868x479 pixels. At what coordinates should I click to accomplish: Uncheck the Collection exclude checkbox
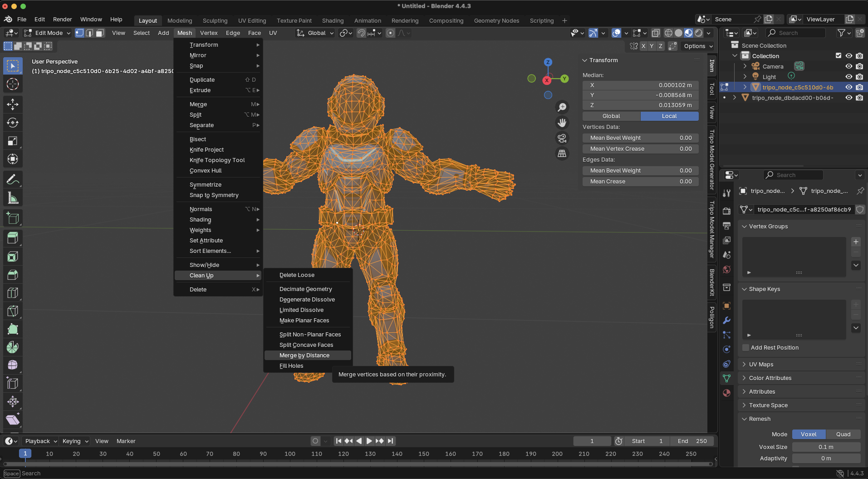[838, 56]
